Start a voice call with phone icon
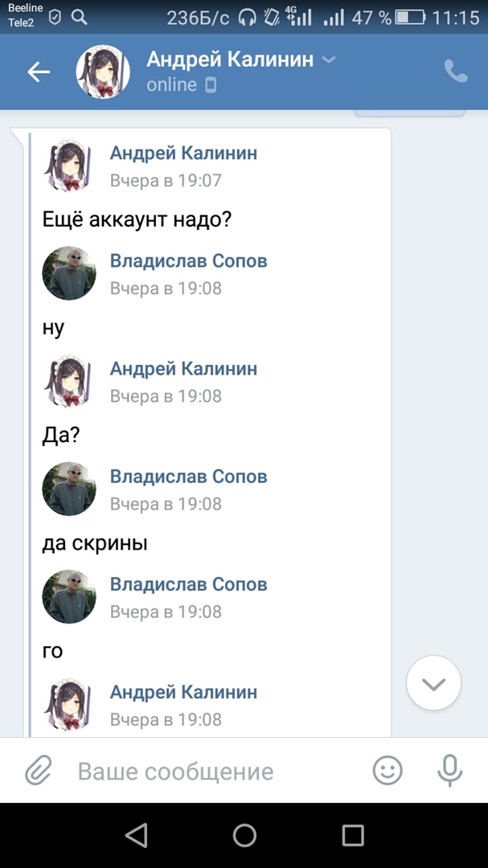Image resolution: width=488 pixels, height=868 pixels. point(456,72)
